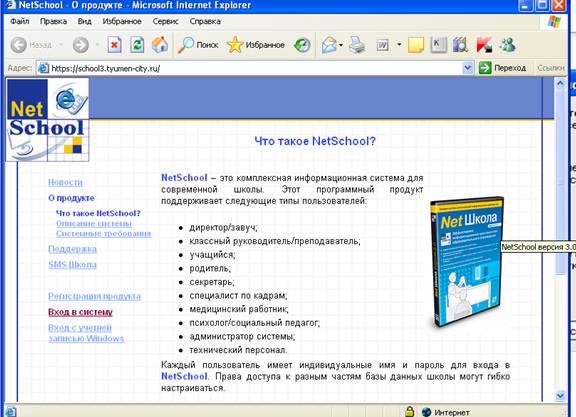Viewport: 576px width, 417px height.
Task: Click the Переход go button
Action: tap(502, 68)
